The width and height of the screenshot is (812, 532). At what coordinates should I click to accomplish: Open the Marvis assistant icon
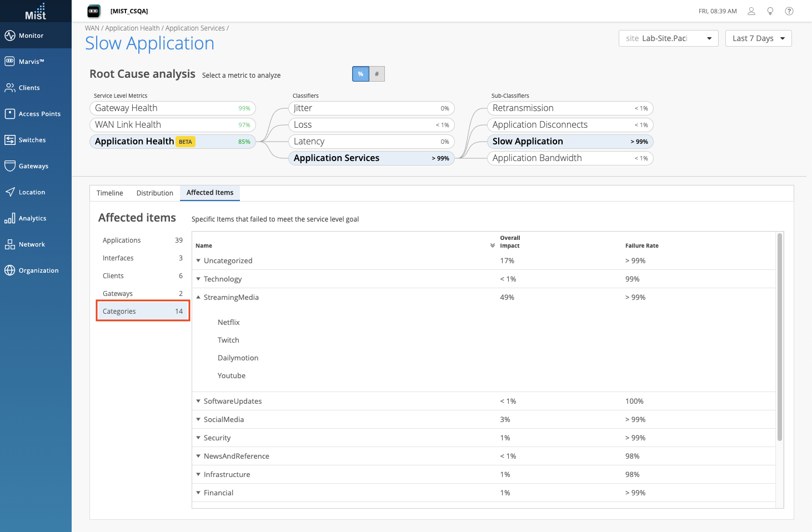[10, 62]
